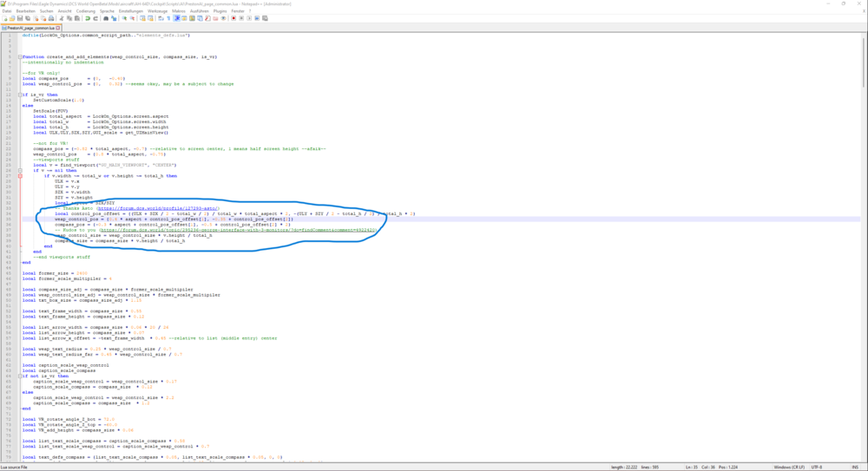Click the Zoom In toolbar icon
The height and width of the screenshot is (471, 868).
click(124, 18)
